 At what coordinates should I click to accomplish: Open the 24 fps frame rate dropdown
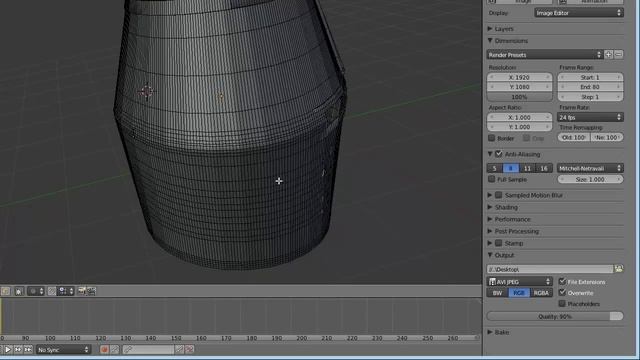(x=590, y=117)
